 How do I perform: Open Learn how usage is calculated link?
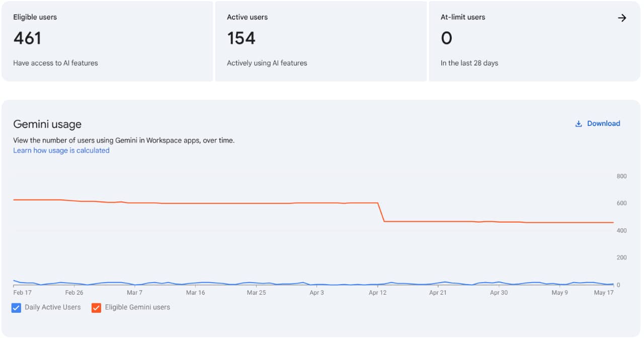61,150
